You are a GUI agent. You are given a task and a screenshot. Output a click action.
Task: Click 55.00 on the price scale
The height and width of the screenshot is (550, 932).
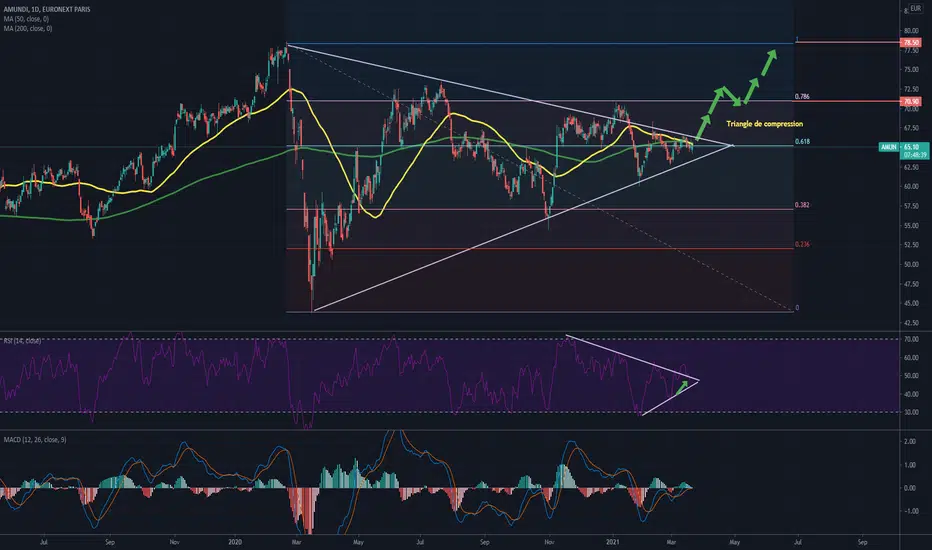pyautogui.click(x=911, y=225)
